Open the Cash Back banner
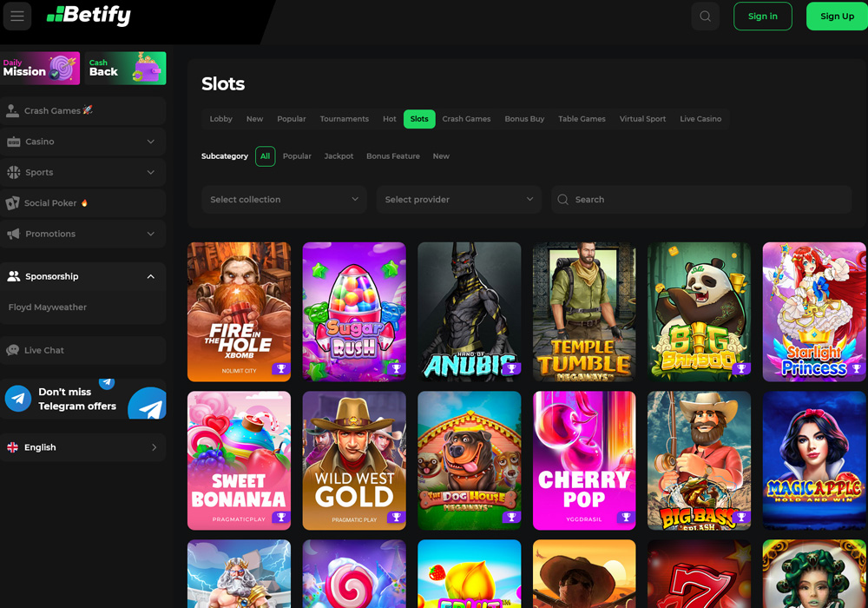Image resolution: width=868 pixels, height=608 pixels. point(126,68)
